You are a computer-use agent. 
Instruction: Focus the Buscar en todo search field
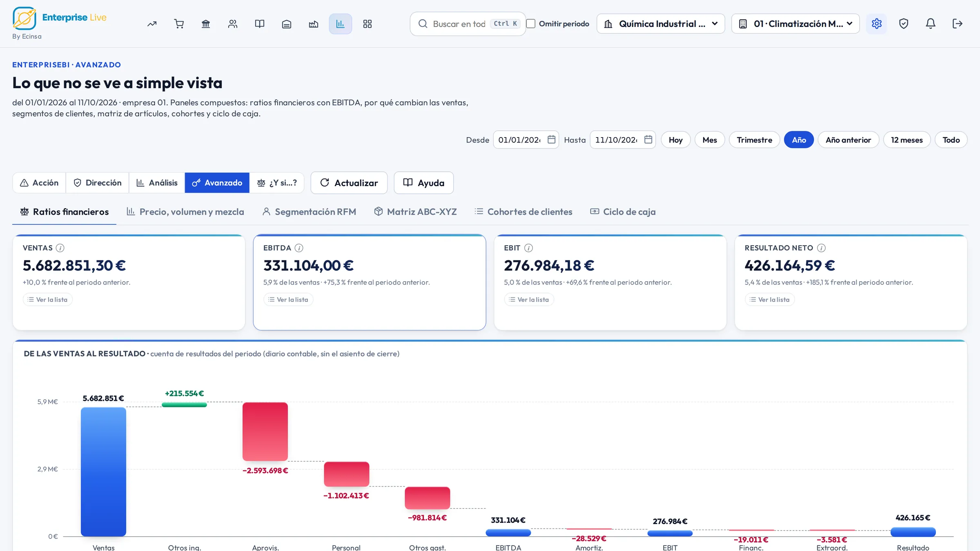click(468, 24)
